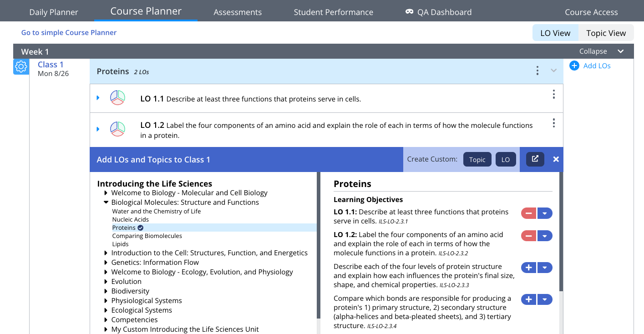Open the Daily Planner tab
Screen dimensions: 644x334
point(54,12)
